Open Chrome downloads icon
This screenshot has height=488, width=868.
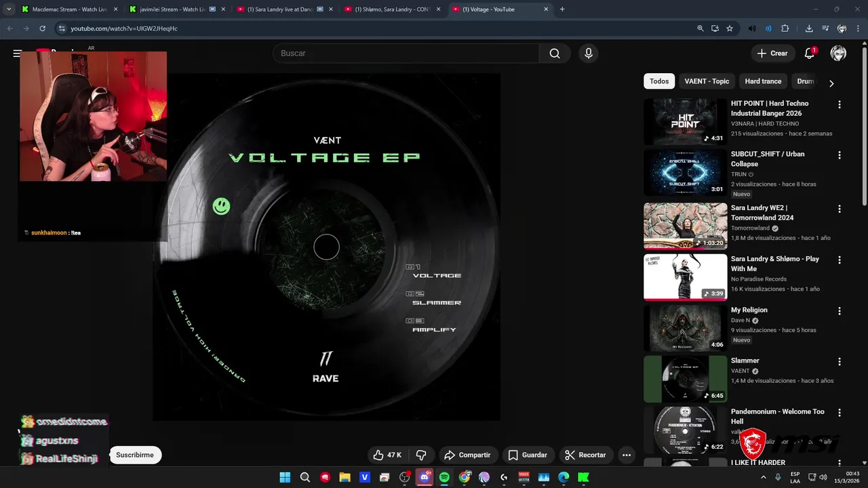809,28
